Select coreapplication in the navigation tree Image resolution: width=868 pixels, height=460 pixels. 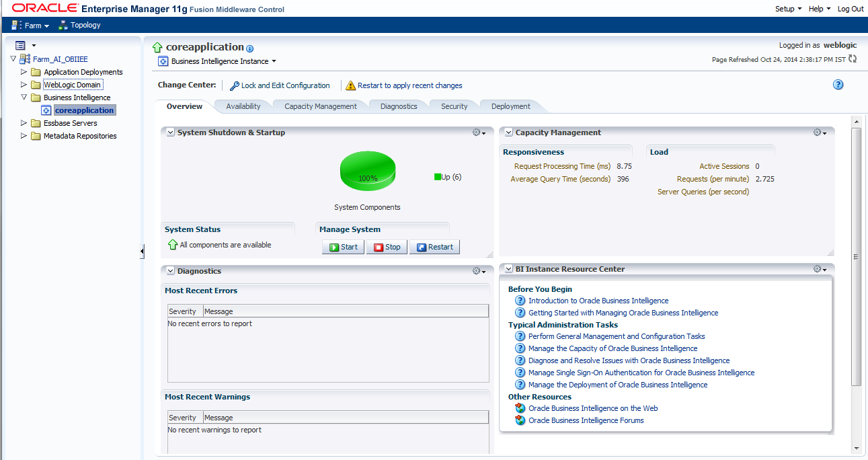(85, 110)
